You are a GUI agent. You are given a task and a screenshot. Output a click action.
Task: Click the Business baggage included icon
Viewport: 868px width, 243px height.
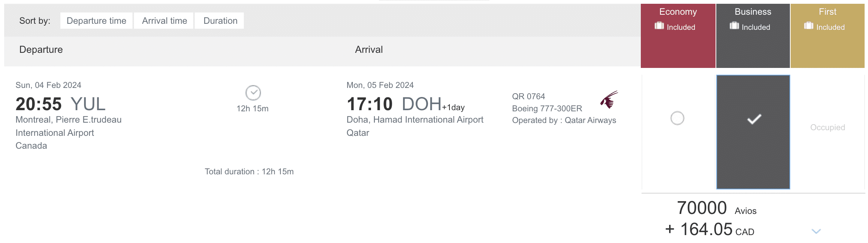click(x=734, y=26)
